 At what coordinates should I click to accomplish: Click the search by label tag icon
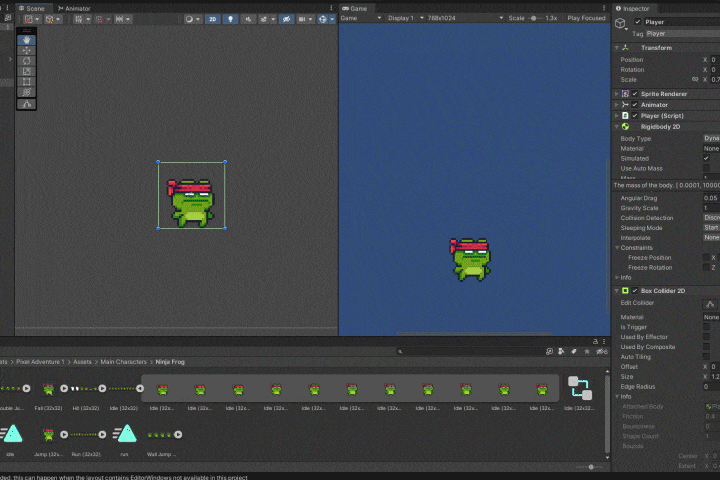(x=574, y=351)
